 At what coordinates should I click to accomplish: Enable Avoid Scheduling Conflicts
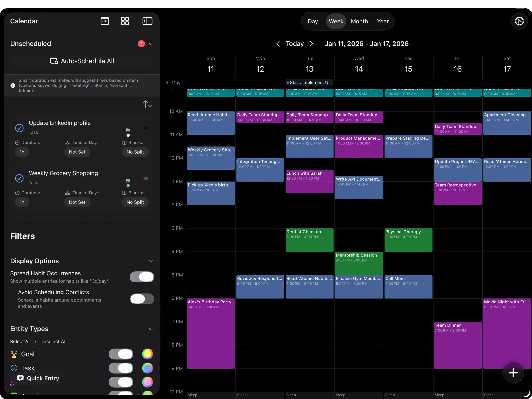(142, 299)
